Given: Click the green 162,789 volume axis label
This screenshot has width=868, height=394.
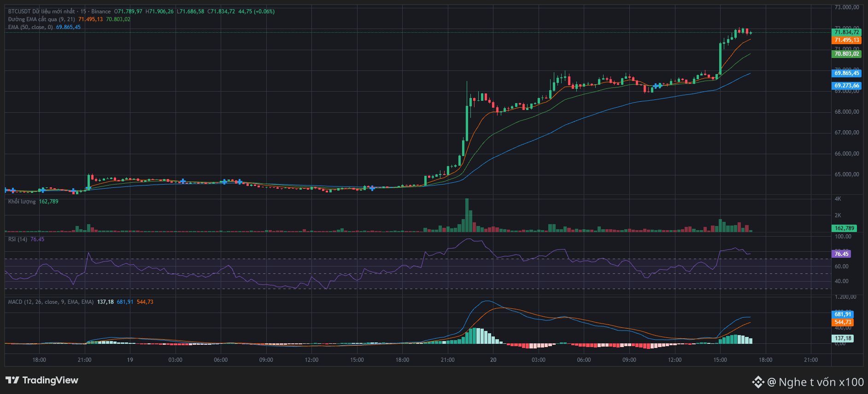Looking at the screenshot, I should [x=845, y=228].
